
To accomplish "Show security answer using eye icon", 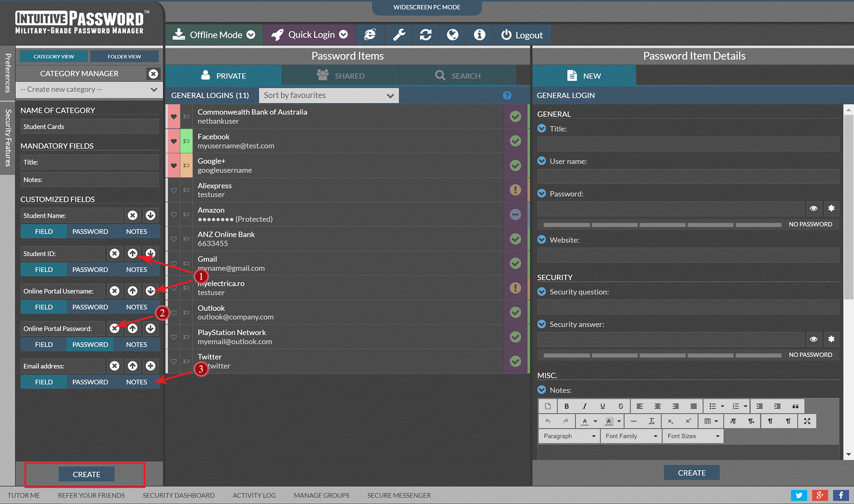I will click(x=813, y=339).
